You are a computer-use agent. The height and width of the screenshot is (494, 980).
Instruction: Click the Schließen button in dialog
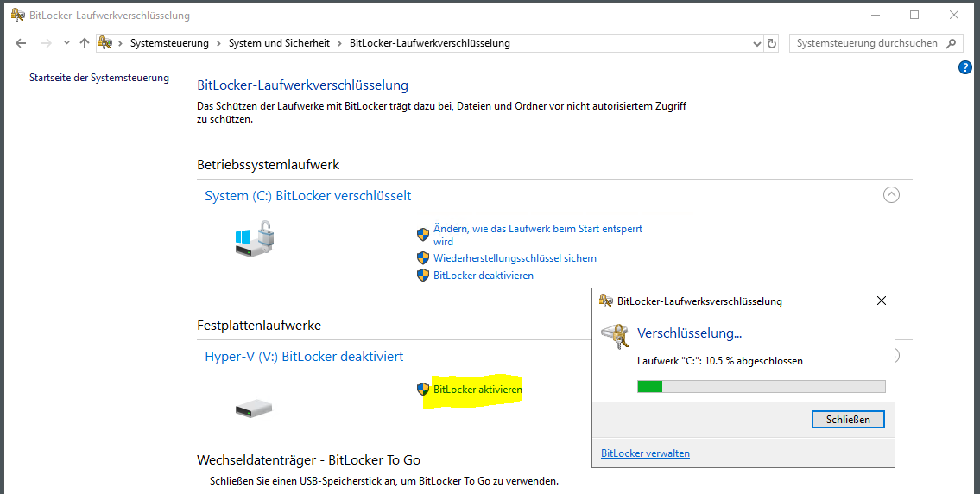click(x=848, y=419)
